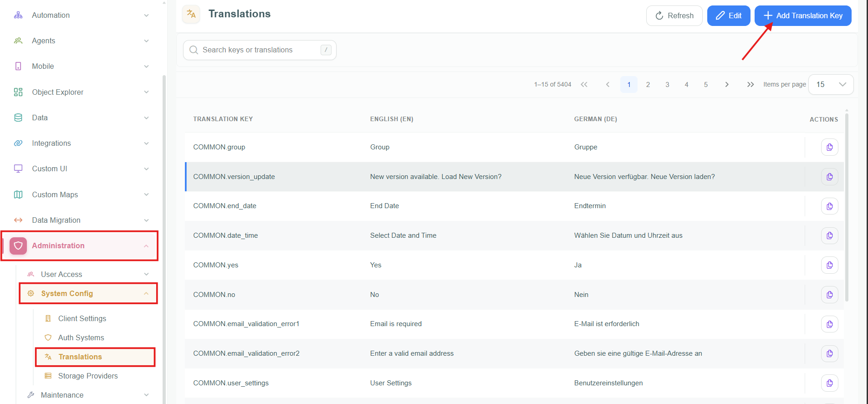
Task: Click the Object Explorer grid icon
Action: pos(18,92)
